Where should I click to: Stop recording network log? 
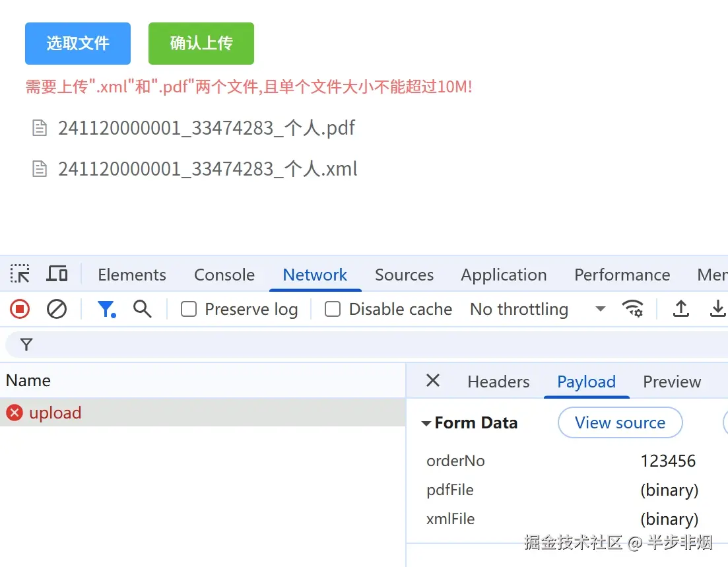pos(19,309)
